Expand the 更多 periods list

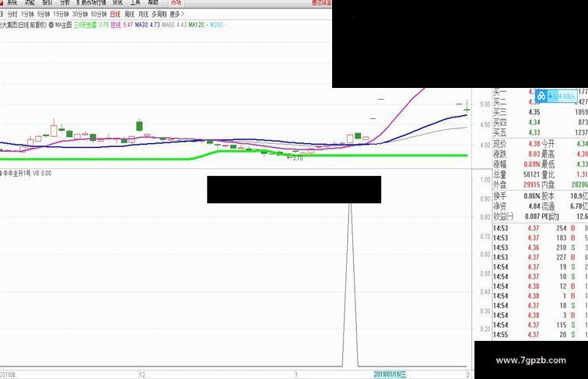coord(177,14)
